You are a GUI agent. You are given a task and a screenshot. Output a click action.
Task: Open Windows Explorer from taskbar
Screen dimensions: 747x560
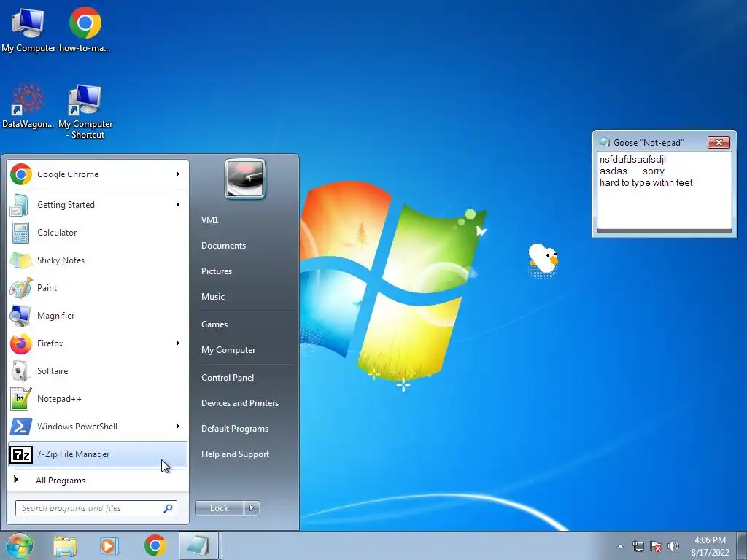[x=65, y=545]
